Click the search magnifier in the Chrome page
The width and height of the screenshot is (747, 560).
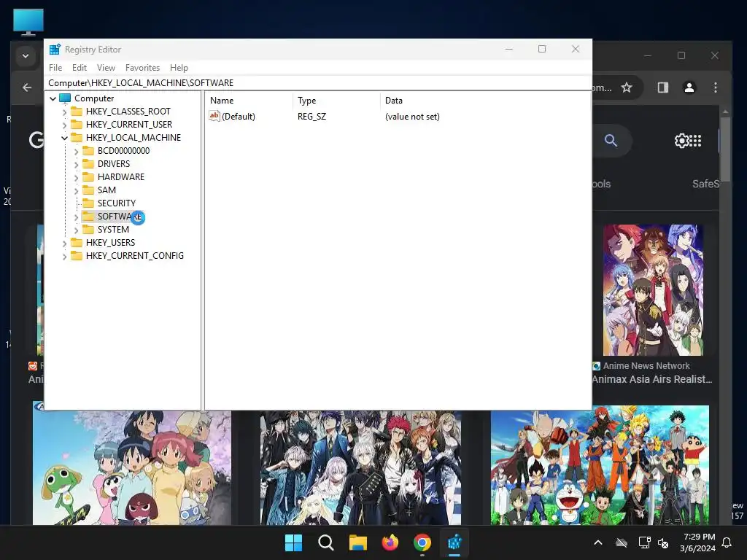pyautogui.click(x=611, y=141)
